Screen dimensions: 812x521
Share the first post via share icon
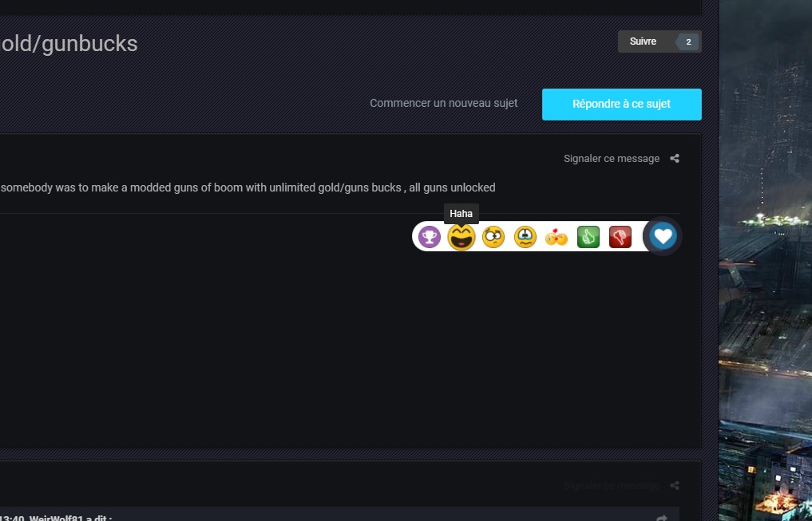[675, 159]
